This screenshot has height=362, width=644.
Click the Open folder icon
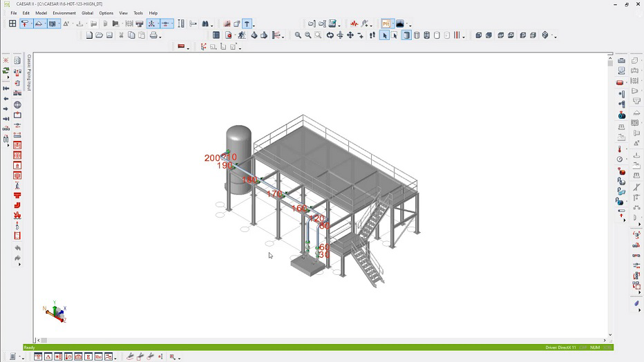(99, 35)
